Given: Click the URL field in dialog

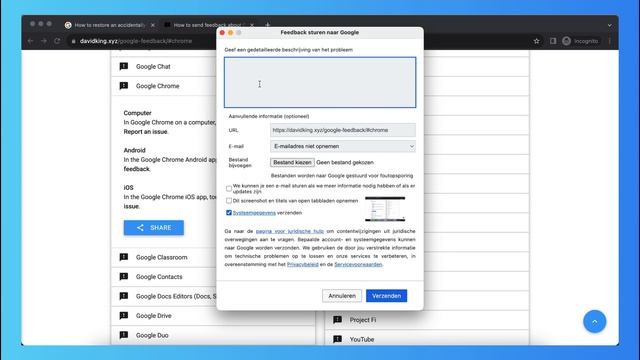Looking at the screenshot, I should pos(343,130).
